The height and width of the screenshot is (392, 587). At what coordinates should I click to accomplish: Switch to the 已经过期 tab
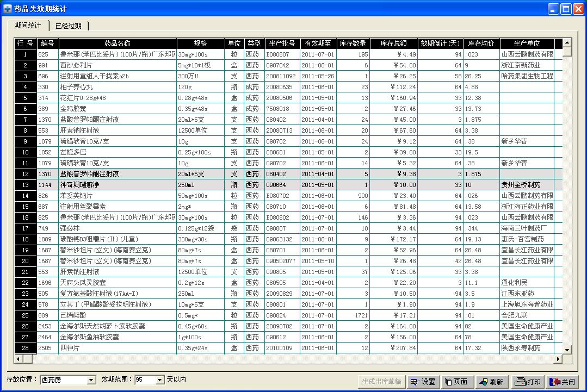69,26
